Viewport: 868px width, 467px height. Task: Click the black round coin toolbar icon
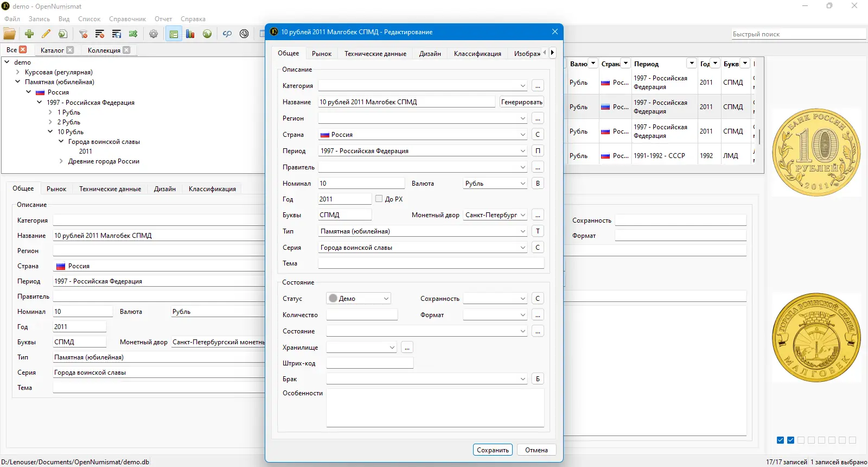[244, 34]
